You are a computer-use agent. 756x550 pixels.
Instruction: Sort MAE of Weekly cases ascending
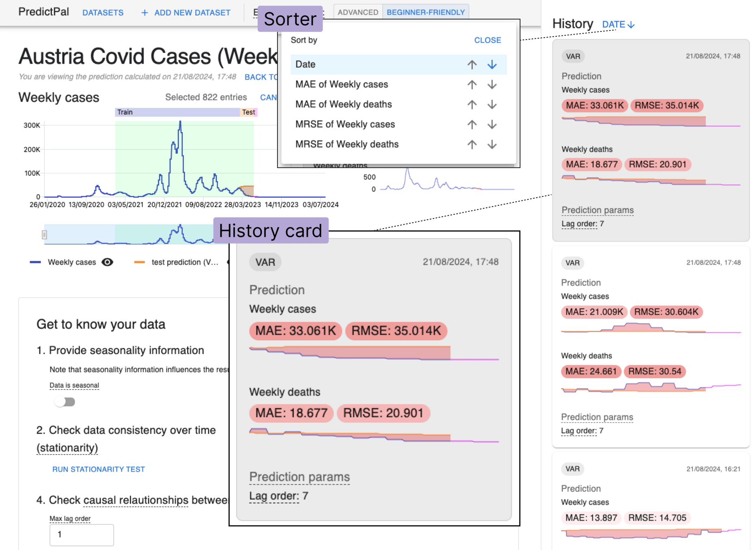(x=472, y=84)
